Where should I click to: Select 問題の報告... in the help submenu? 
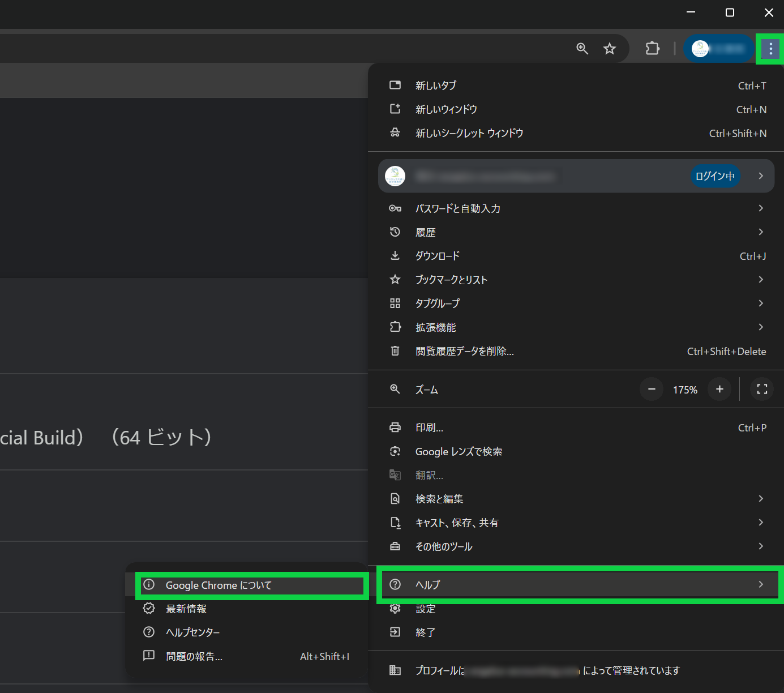(x=194, y=657)
